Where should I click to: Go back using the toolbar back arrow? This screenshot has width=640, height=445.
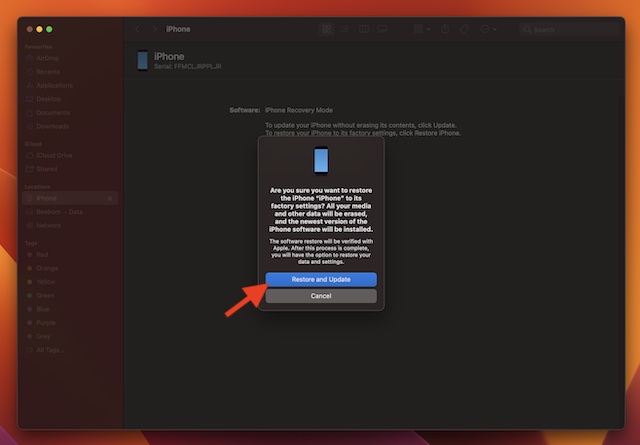click(138, 29)
